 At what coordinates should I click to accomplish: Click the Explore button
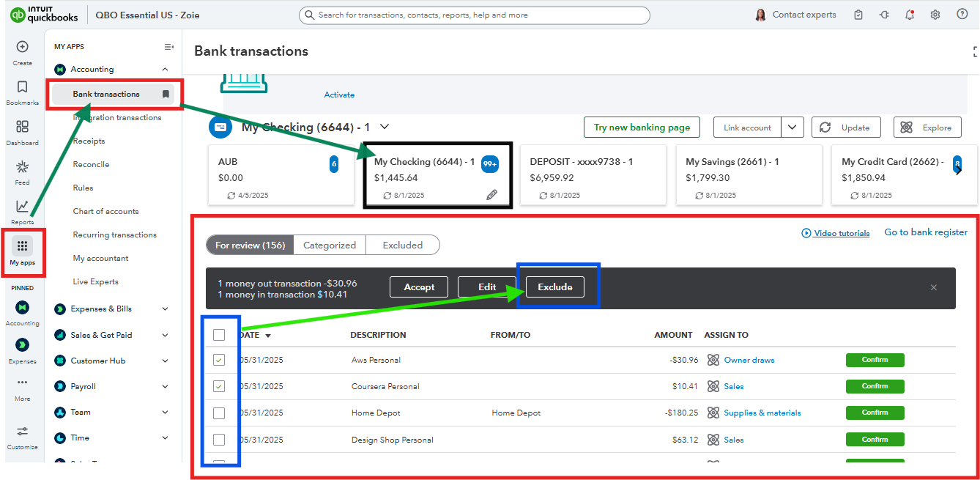(927, 128)
